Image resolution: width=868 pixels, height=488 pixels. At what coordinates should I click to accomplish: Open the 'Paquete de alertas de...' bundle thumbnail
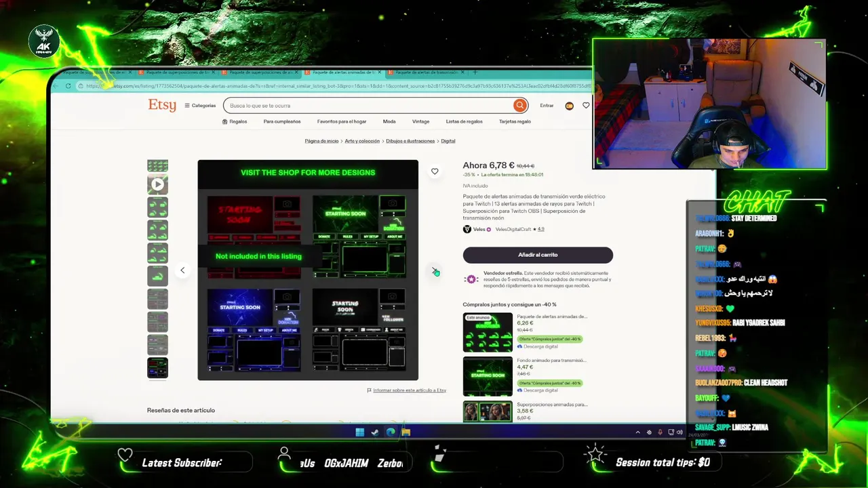pos(488,332)
